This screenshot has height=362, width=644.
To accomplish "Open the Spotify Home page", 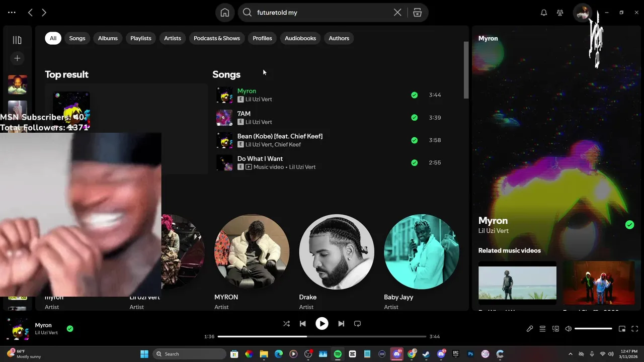I will tap(225, 13).
